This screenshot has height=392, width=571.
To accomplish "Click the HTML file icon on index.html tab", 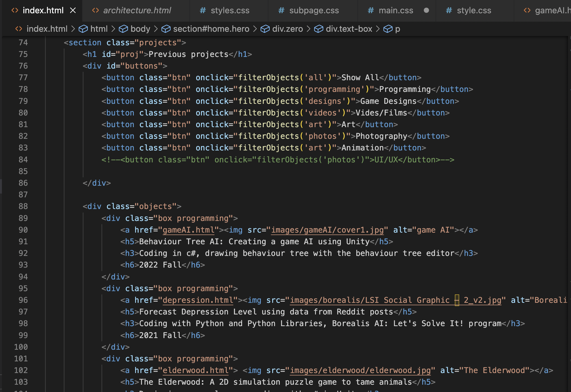I will point(15,10).
